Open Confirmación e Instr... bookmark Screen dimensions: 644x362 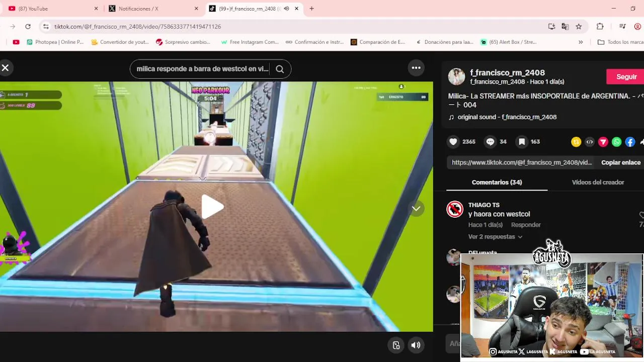314,42
